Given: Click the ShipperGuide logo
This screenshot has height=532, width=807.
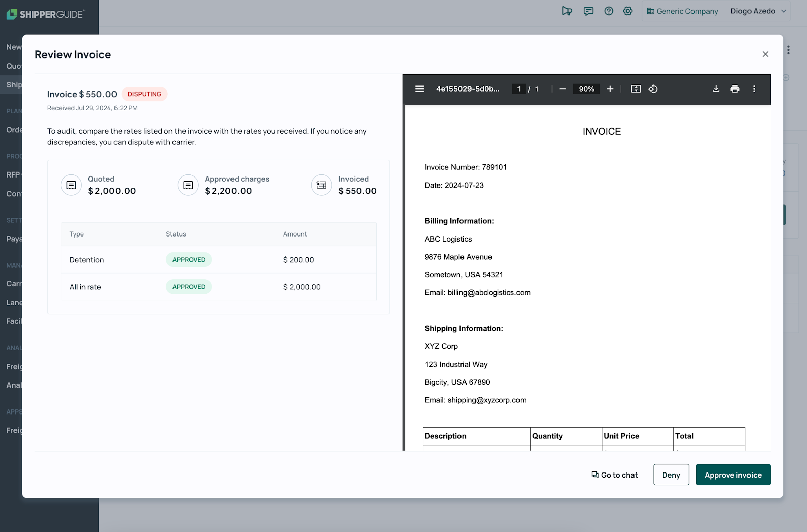Looking at the screenshot, I should pos(45,14).
